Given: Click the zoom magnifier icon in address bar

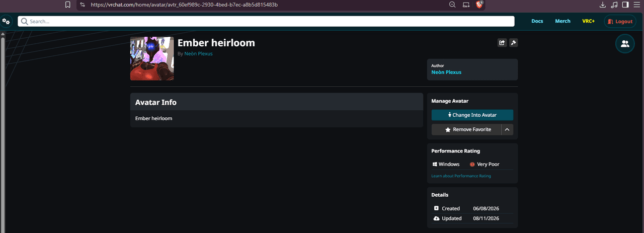Looking at the screenshot, I should [x=452, y=5].
